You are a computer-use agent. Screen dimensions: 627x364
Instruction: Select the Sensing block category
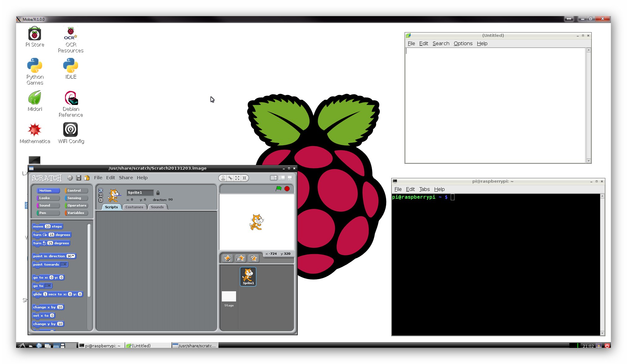pos(77,198)
